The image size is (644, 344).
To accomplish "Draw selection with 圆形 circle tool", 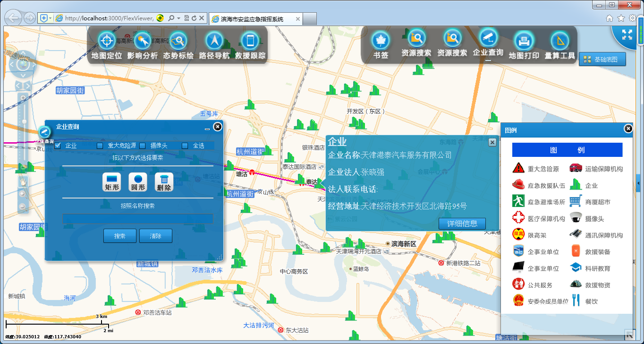I will pos(138,182).
